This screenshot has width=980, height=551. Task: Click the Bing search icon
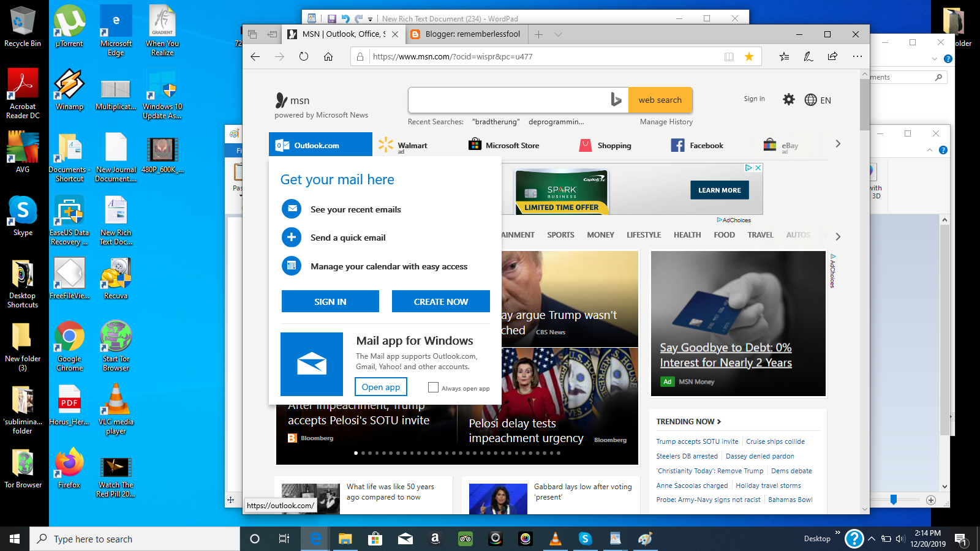(616, 100)
